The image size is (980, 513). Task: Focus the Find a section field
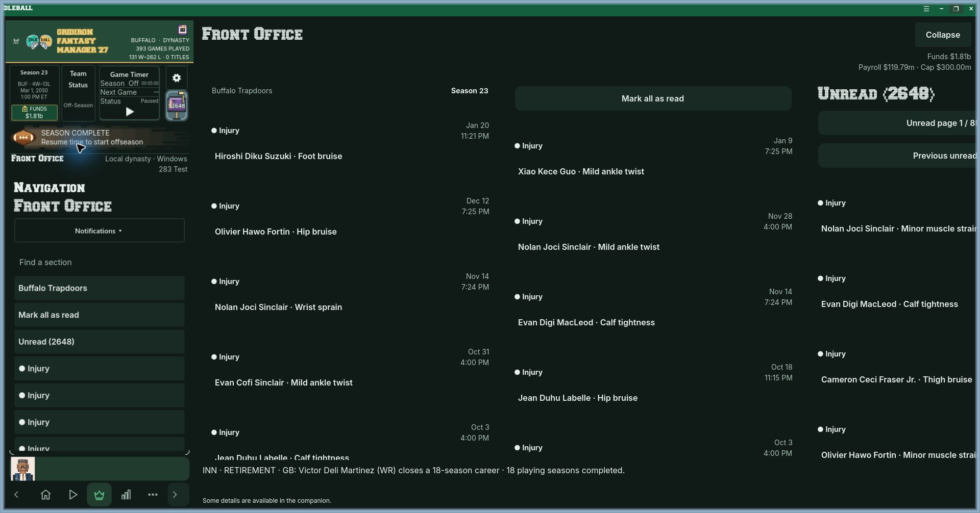pyautogui.click(x=99, y=262)
